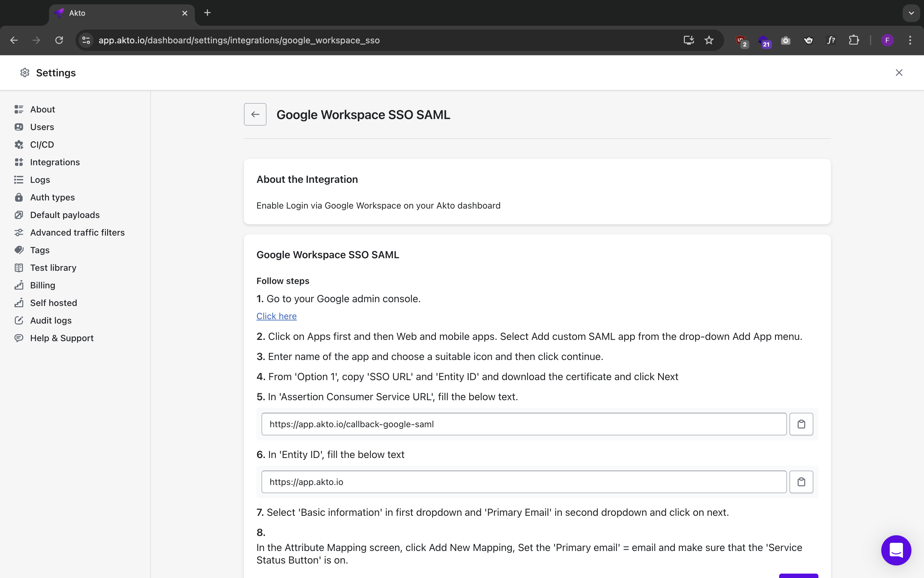This screenshot has height=578, width=924.
Task: Open the screenshot camera extension
Action: [x=785, y=40]
